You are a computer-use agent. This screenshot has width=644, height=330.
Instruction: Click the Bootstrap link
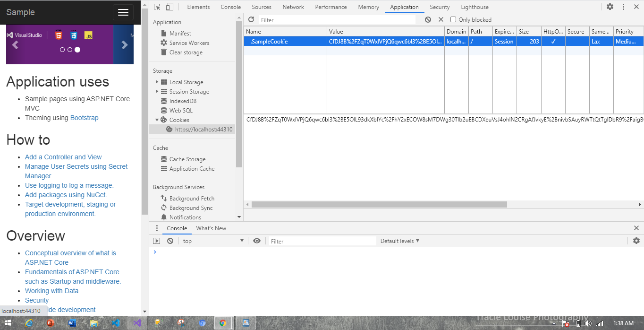pos(85,118)
